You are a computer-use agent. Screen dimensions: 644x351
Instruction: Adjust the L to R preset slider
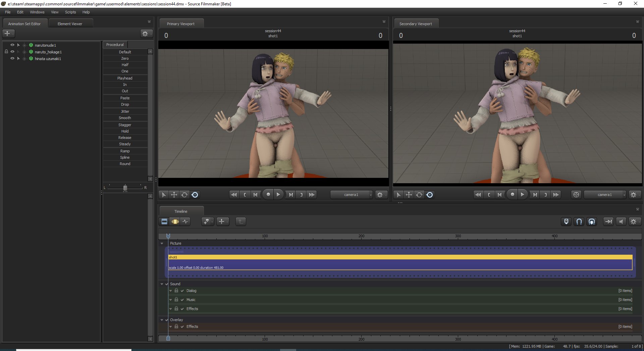(x=125, y=188)
